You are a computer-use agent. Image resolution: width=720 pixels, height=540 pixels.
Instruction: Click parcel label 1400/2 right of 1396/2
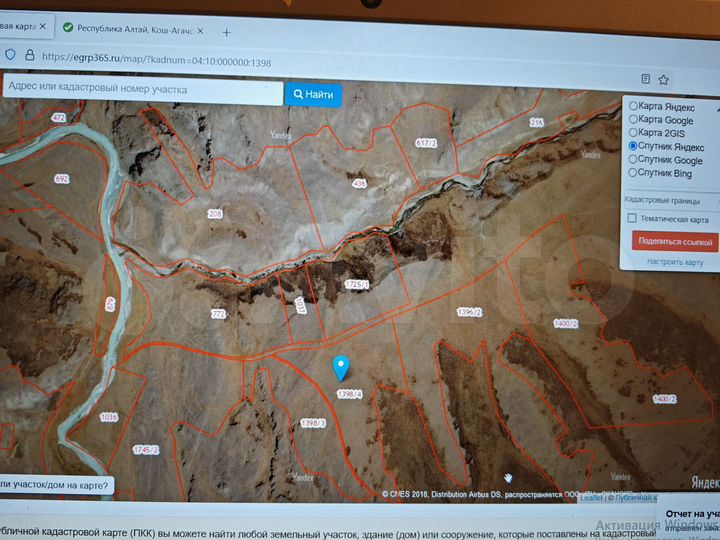(x=566, y=324)
